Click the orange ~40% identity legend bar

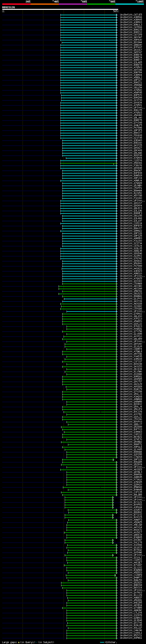pyautogui.click(x=45, y=4)
